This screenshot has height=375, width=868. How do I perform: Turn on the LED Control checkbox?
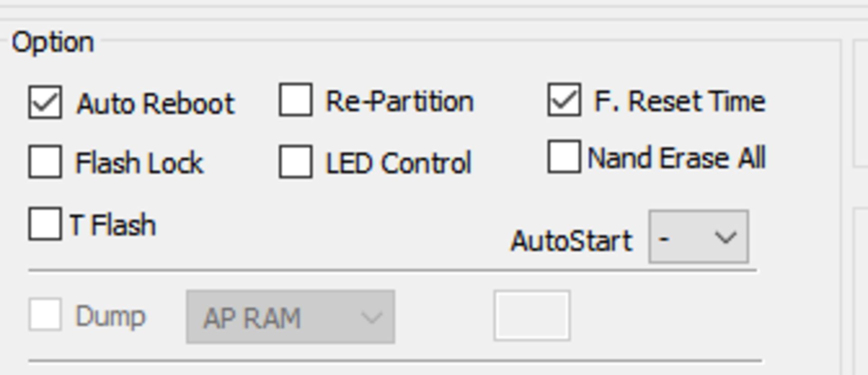[296, 161]
